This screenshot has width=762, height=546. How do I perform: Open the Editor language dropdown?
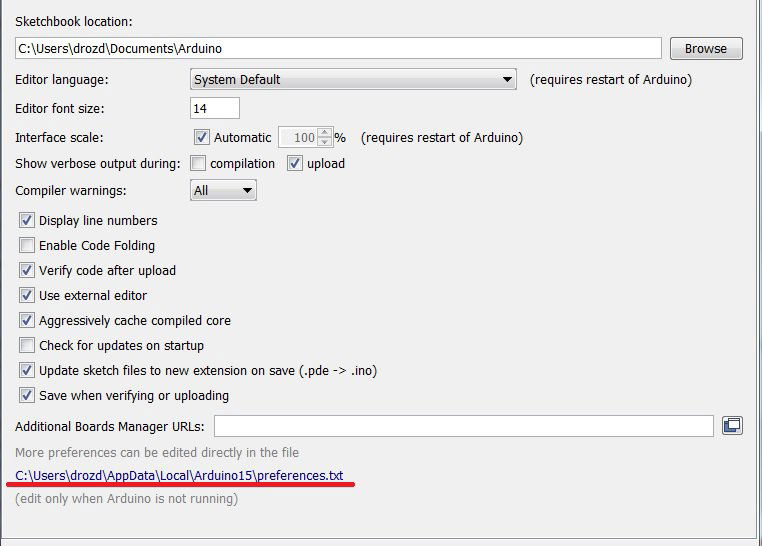353,79
